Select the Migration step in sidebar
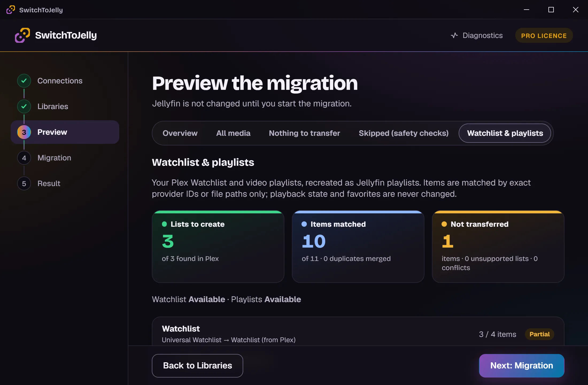The width and height of the screenshot is (588, 385). point(65,158)
